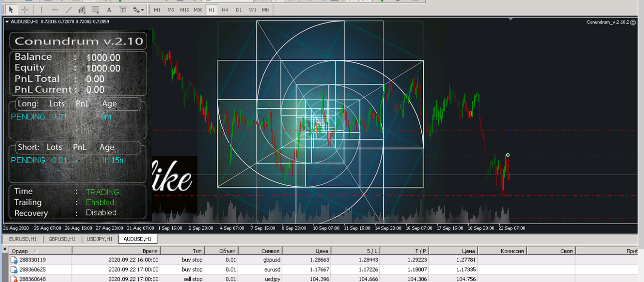Close the terminal orders panel

[4, 249]
